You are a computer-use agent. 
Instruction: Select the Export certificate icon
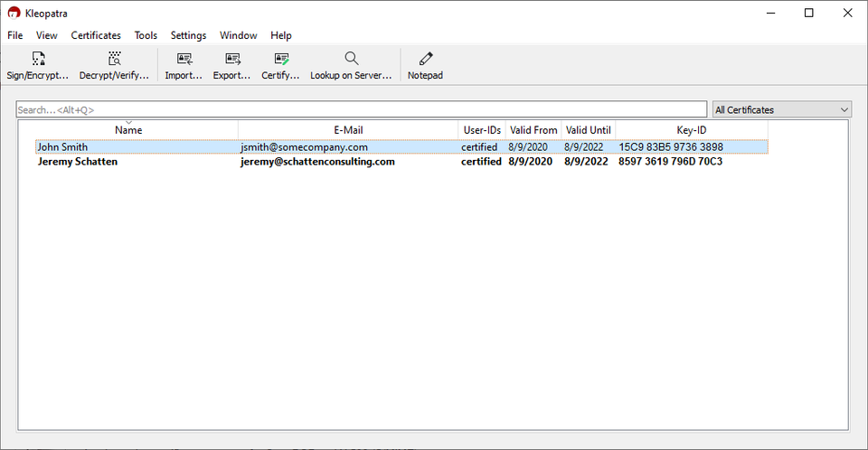[x=232, y=60]
